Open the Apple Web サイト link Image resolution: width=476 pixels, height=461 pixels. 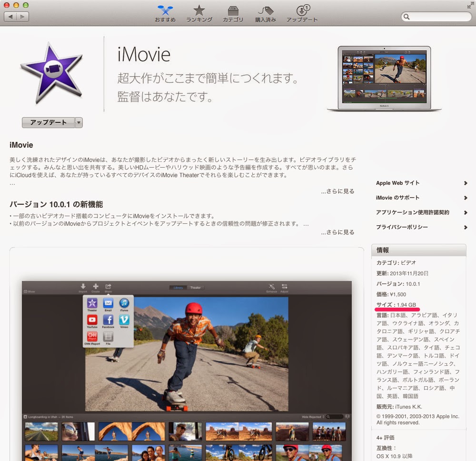[x=397, y=183]
